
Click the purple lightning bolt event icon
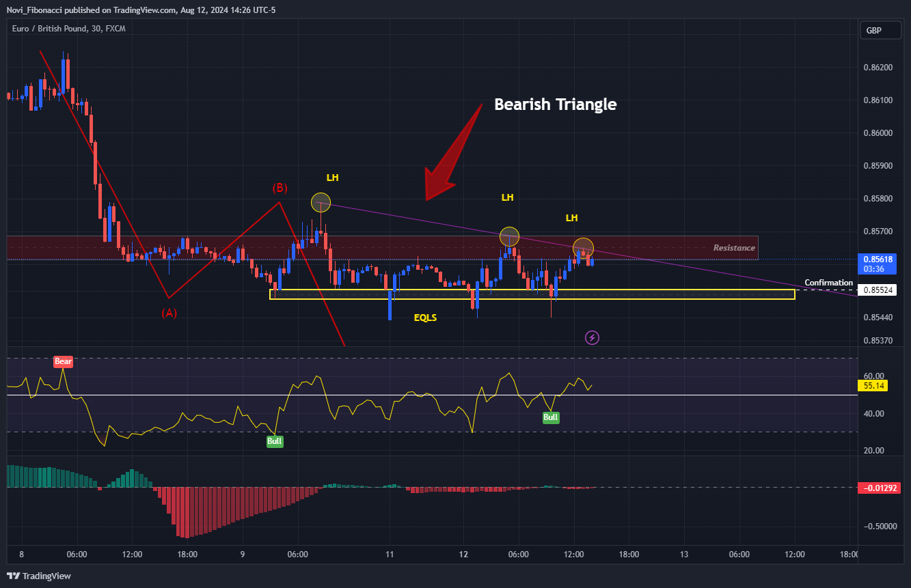click(x=593, y=337)
